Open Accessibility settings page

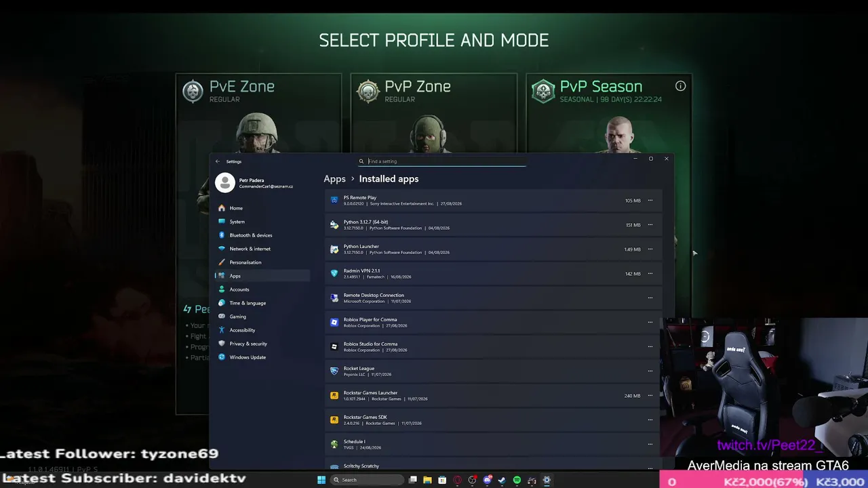click(x=262, y=330)
